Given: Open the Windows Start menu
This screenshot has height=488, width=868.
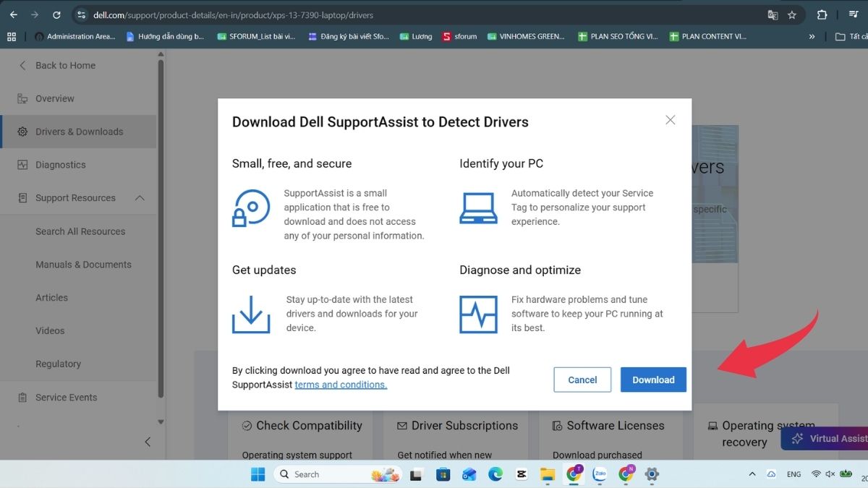Looking at the screenshot, I should click(x=258, y=474).
